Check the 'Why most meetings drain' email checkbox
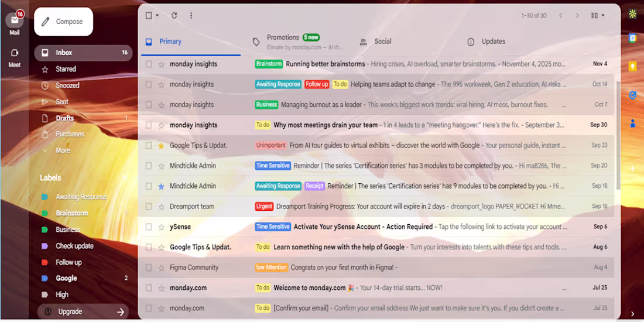The height and width of the screenshot is (322, 644). pos(149,125)
